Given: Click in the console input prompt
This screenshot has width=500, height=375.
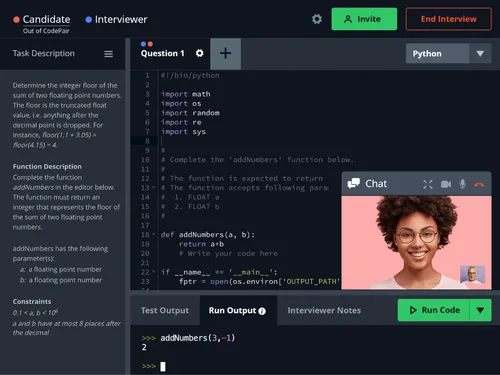Looking at the screenshot, I should 163,366.
